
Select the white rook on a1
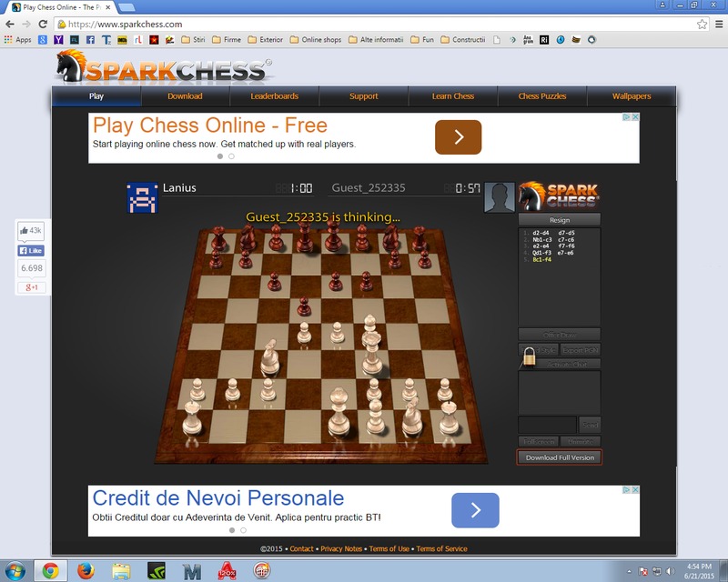(192, 417)
